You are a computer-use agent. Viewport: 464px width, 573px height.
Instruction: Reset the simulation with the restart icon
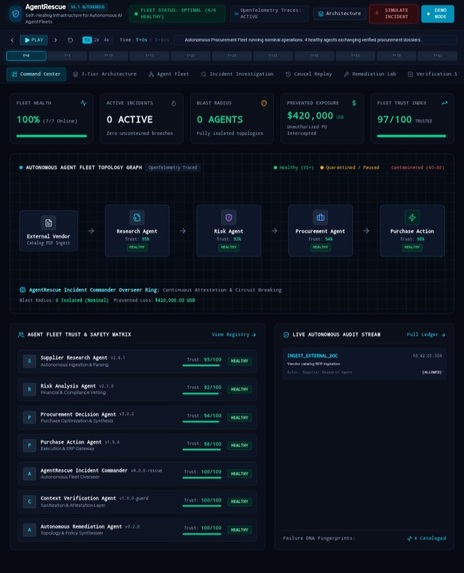71,40
